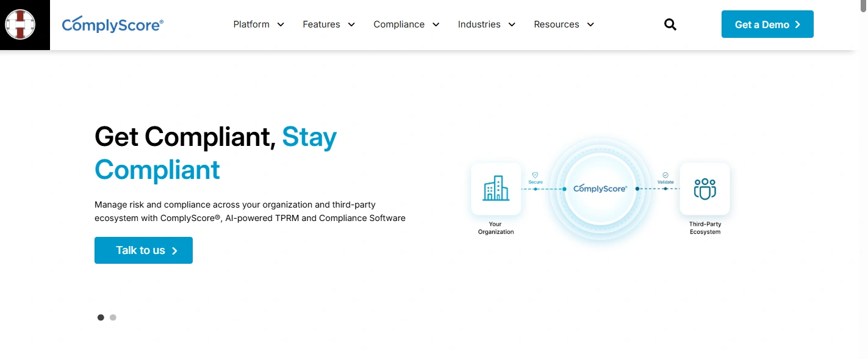Click the Third-Party Ecosystem people icon
Image resolution: width=868 pixels, height=359 pixels.
click(705, 189)
